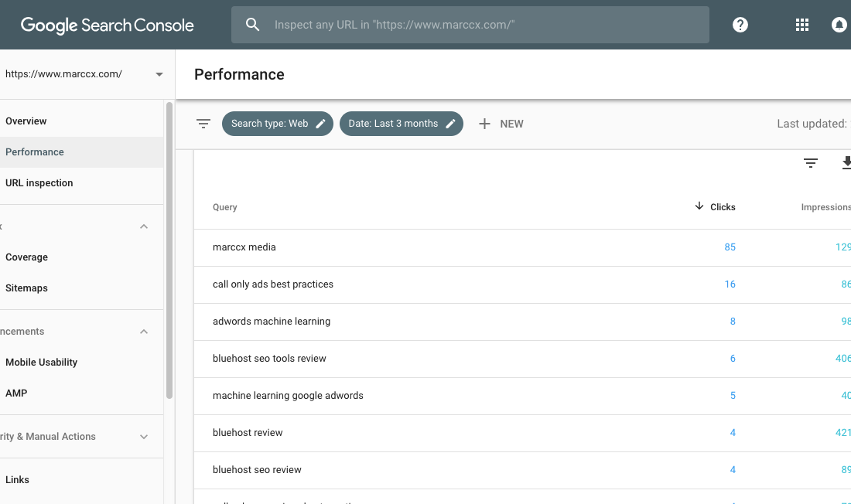Open property selector dropdown arrow
Viewport: 851px width, 504px height.
point(159,74)
